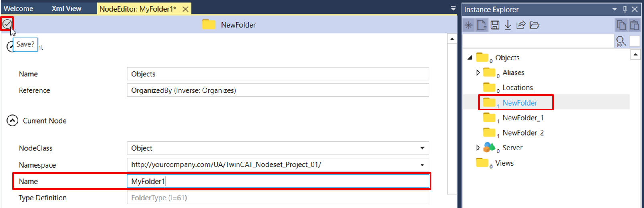Click the search-next magnifier icon
Image resolution: width=644 pixels, height=208 pixels.
tap(621, 41)
